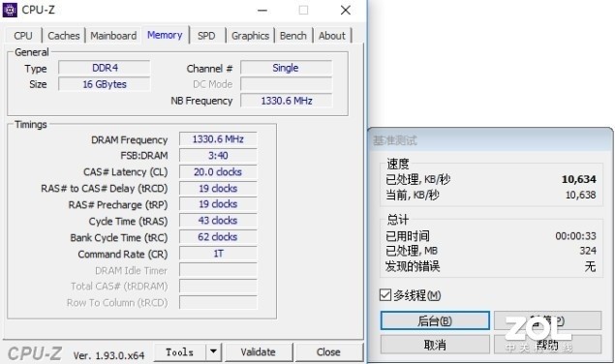615x364 pixels.
Task: Click the Single channel value
Action: tap(286, 68)
